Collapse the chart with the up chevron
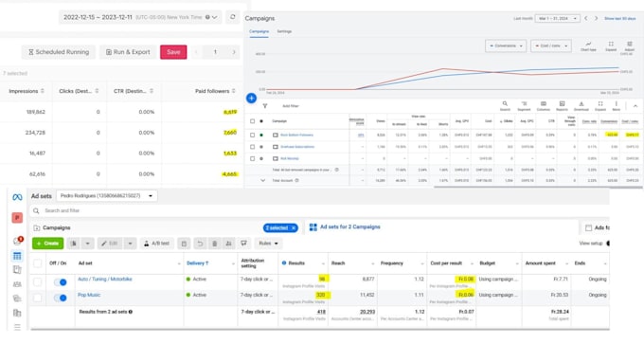Image resolution: width=644 pixels, height=344 pixels. point(635,106)
